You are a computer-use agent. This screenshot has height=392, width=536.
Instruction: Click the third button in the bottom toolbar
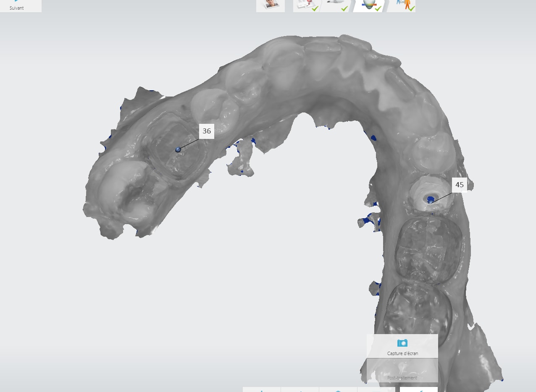(x=338, y=389)
